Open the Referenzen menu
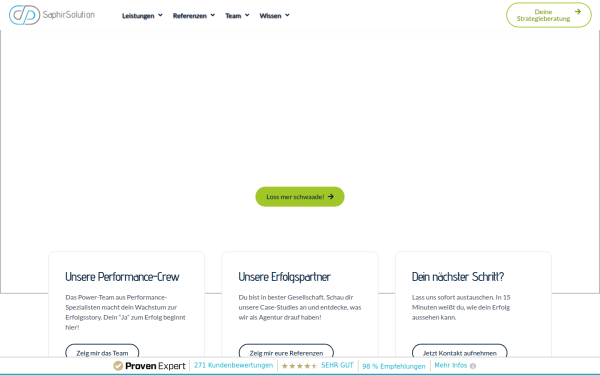This screenshot has height=375, width=600. 189,16
